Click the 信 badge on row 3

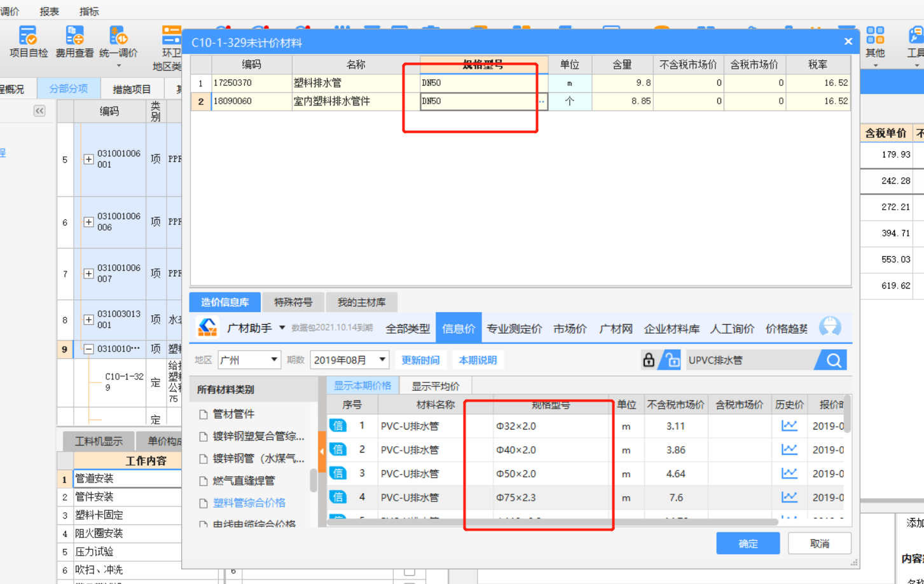pos(338,473)
